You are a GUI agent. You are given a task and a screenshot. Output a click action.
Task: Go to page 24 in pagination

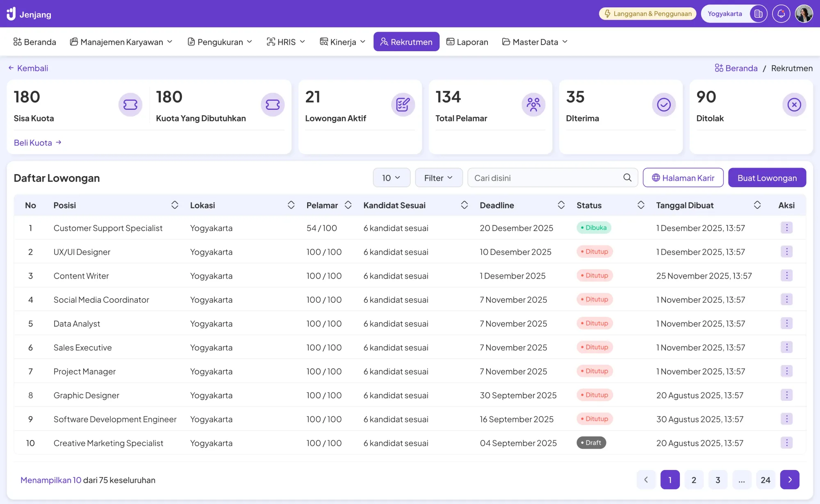(x=765, y=479)
